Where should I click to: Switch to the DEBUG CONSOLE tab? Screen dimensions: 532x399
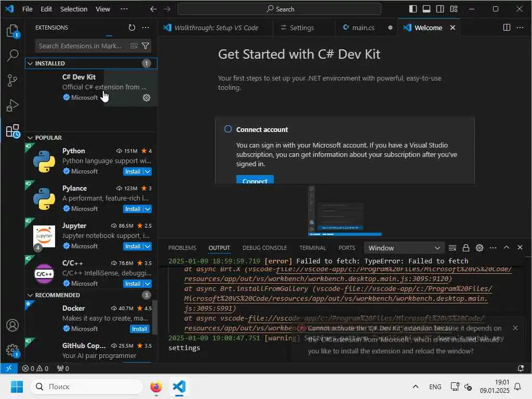(264, 248)
